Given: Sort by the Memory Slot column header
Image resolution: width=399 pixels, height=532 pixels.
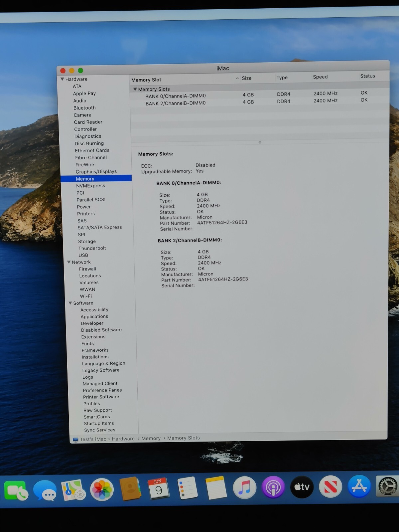Looking at the screenshot, I should pos(146,80).
